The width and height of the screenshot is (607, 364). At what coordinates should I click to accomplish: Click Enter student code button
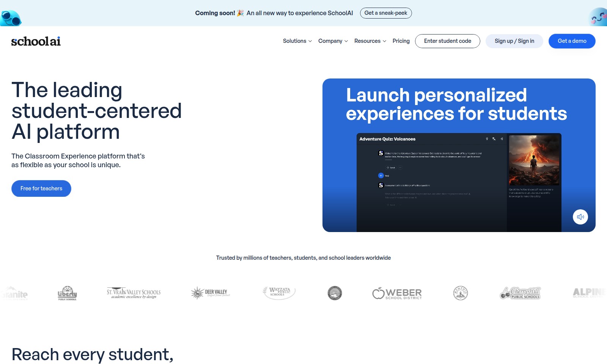click(448, 41)
